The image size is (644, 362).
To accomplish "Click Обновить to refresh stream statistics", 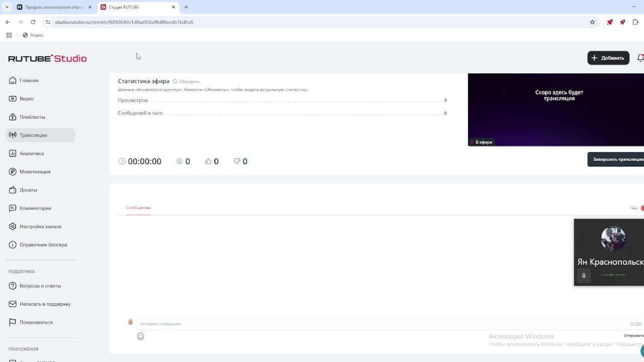I will [x=186, y=81].
